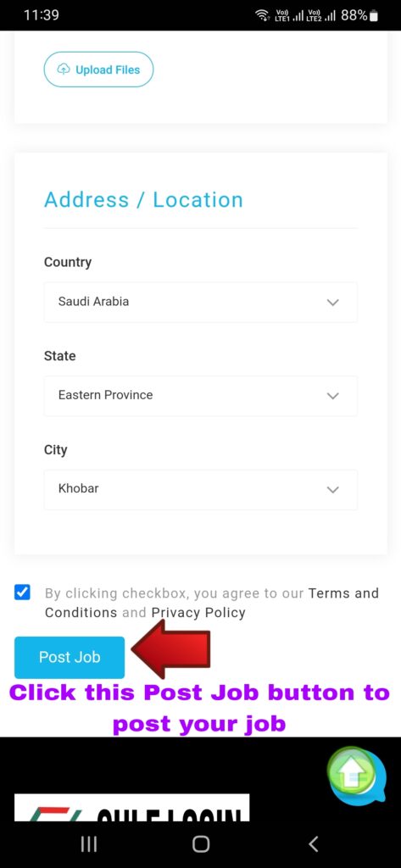This screenshot has height=868, width=401.
Task: Tap the Android home button icon
Action: 200,843
